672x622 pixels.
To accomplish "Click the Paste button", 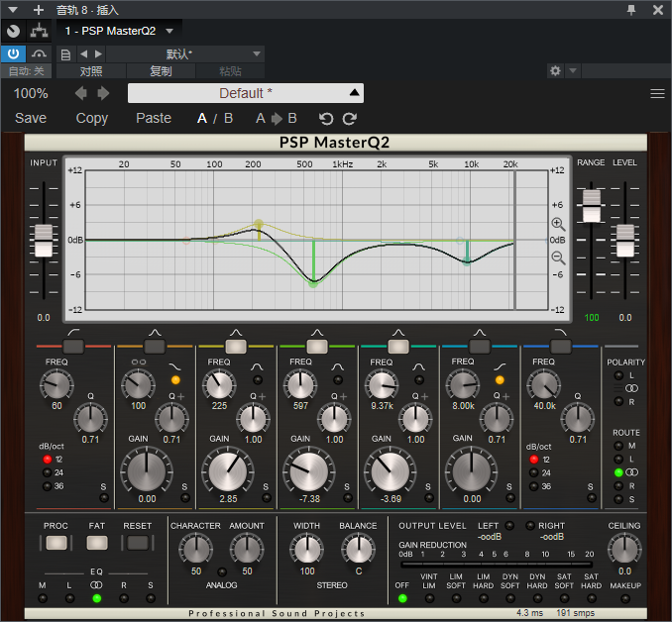I will [x=154, y=118].
